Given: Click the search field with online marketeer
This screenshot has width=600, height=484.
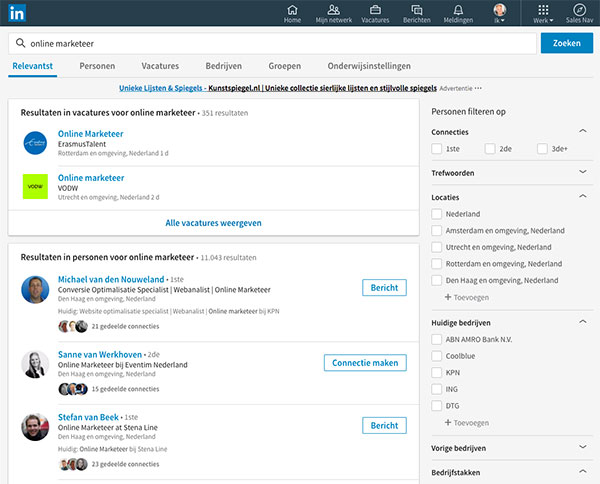Looking at the screenshot, I should pyautogui.click(x=272, y=43).
